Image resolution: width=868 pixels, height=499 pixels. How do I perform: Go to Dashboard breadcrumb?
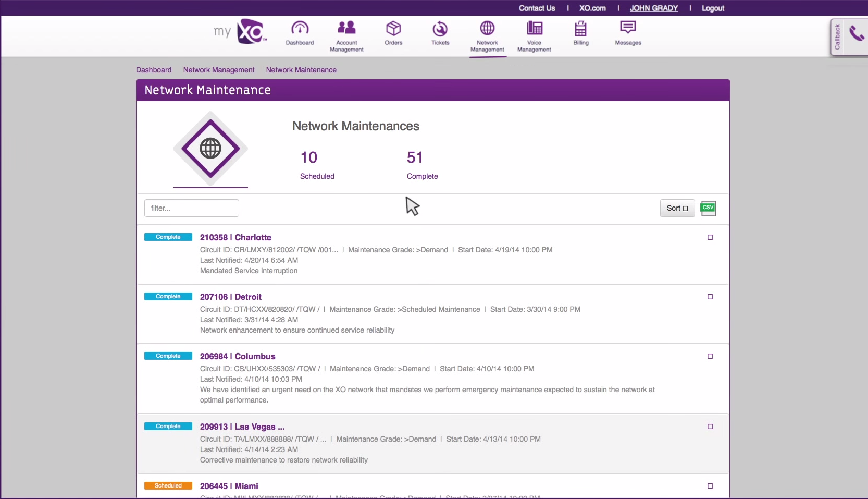click(x=154, y=70)
